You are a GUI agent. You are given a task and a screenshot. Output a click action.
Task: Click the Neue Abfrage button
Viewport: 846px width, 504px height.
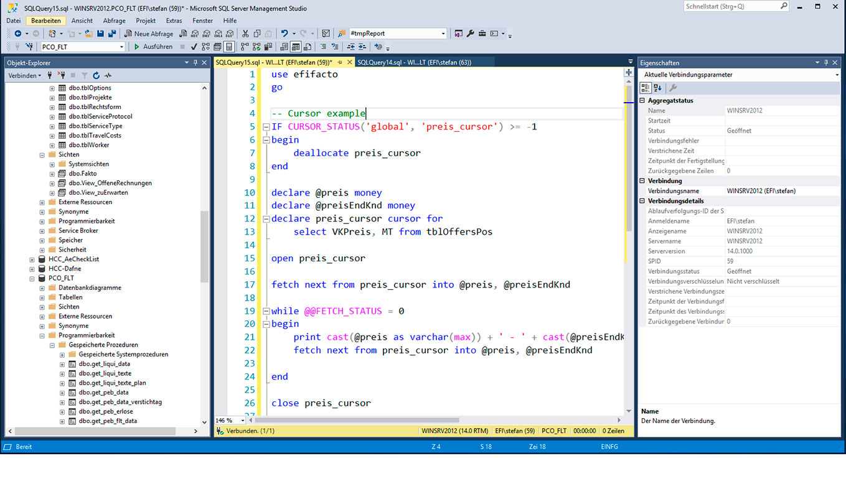point(148,34)
